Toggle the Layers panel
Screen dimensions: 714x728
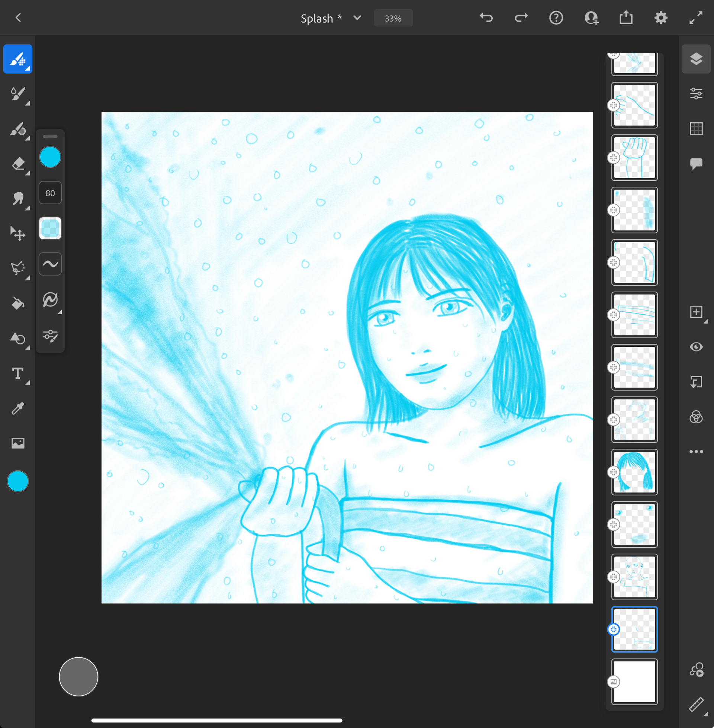(x=696, y=59)
